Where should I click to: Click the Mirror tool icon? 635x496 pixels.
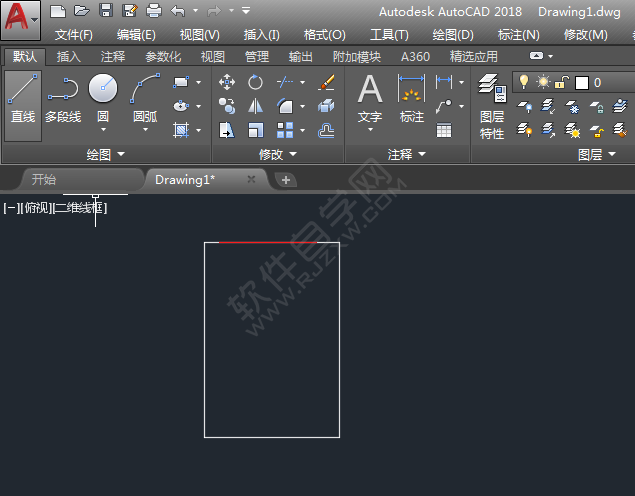[x=256, y=106]
